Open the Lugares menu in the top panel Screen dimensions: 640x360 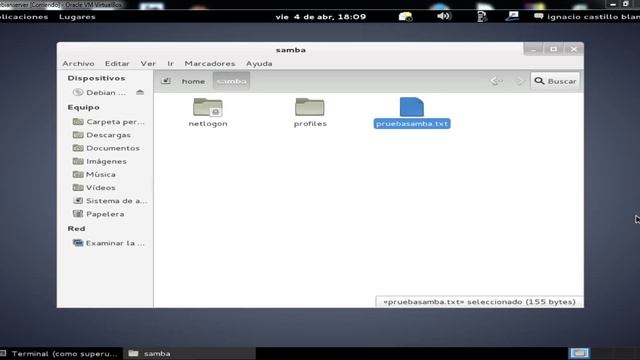click(x=77, y=17)
